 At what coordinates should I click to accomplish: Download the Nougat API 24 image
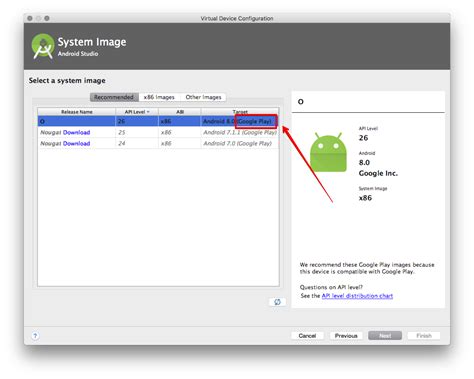(x=77, y=143)
